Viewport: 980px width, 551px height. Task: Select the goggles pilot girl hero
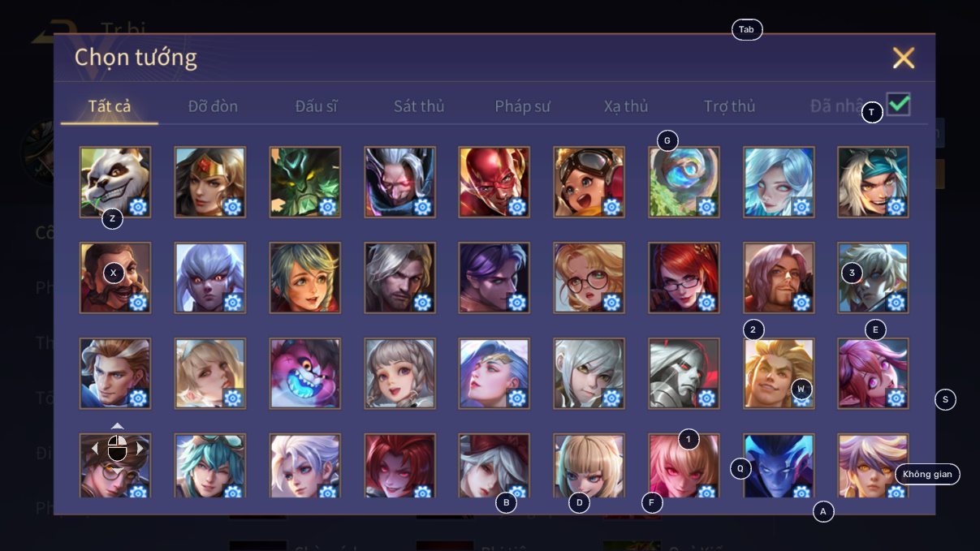[589, 182]
